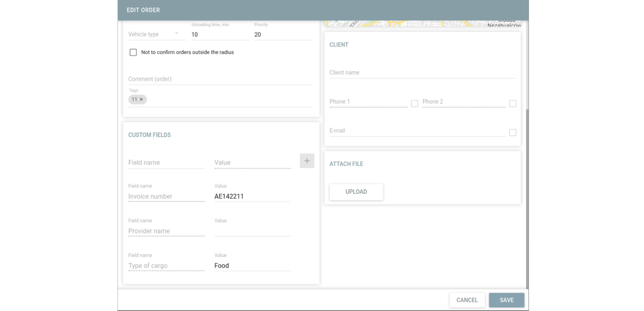Viewport: 644px width, 311px height.
Task: Click the plus icon to add custom field
Action: (307, 161)
